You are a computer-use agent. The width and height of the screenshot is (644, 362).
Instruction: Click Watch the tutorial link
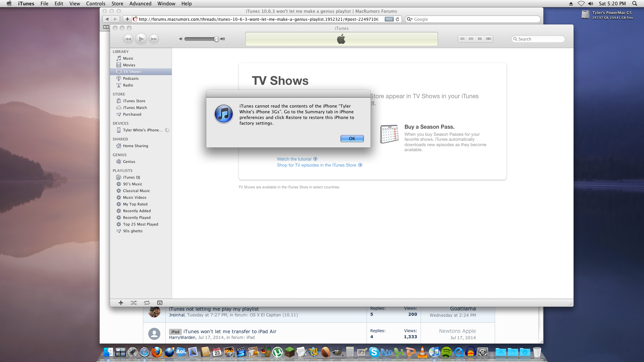[x=294, y=159]
